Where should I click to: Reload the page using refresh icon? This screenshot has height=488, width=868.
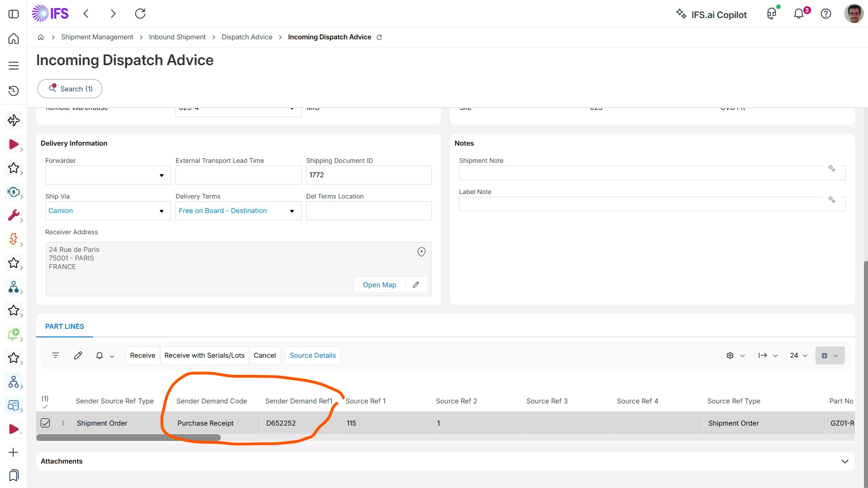(x=140, y=14)
